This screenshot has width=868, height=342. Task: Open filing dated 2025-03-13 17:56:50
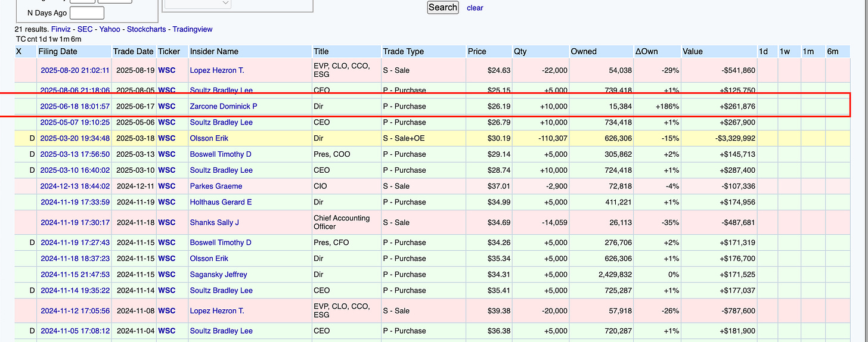point(75,154)
